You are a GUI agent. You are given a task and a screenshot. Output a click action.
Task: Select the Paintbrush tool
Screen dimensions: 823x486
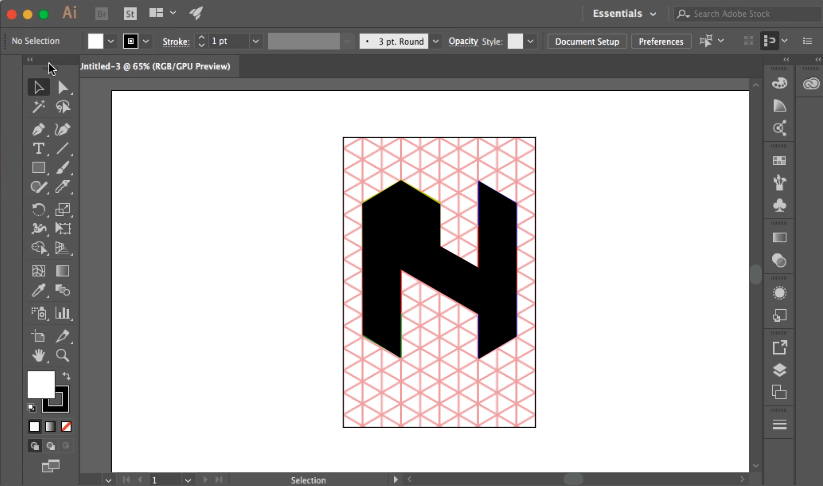click(63, 168)
